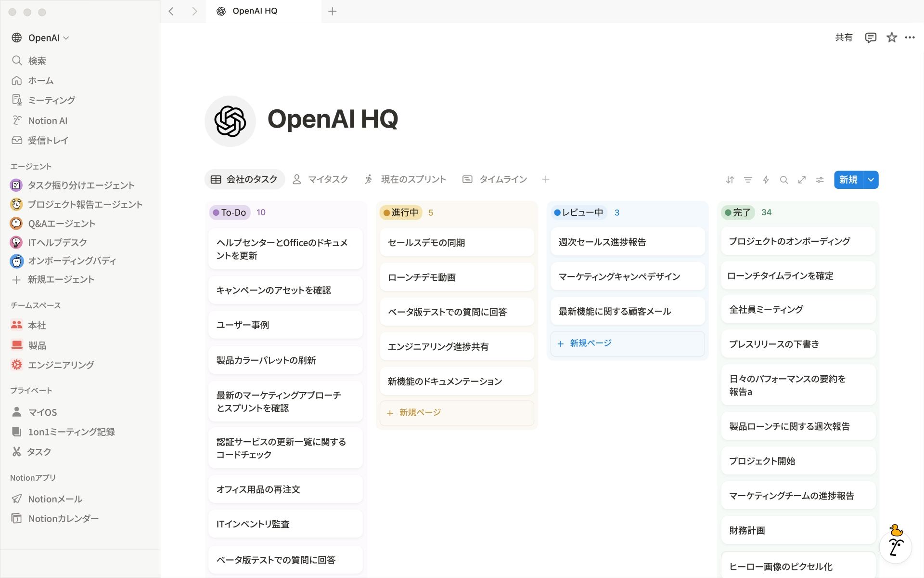Select the OpenAI HQ window tab

[x=263, y=11]
